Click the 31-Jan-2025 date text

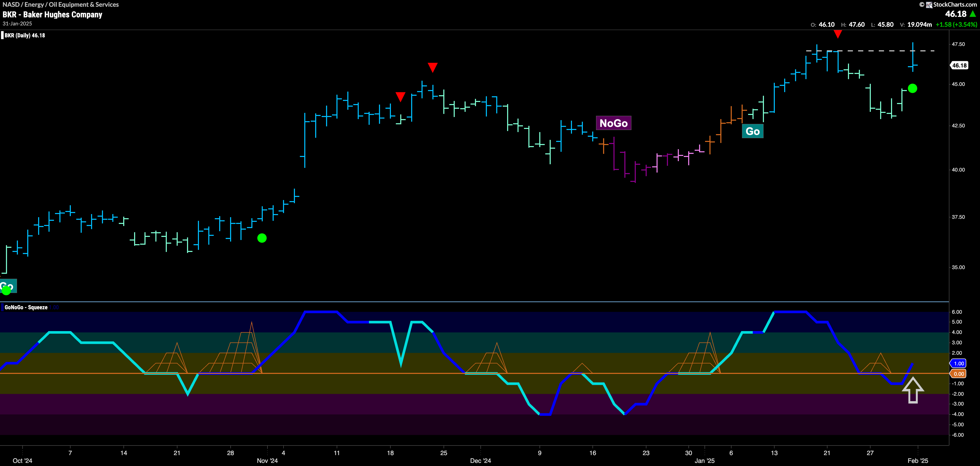coord(17,24)
